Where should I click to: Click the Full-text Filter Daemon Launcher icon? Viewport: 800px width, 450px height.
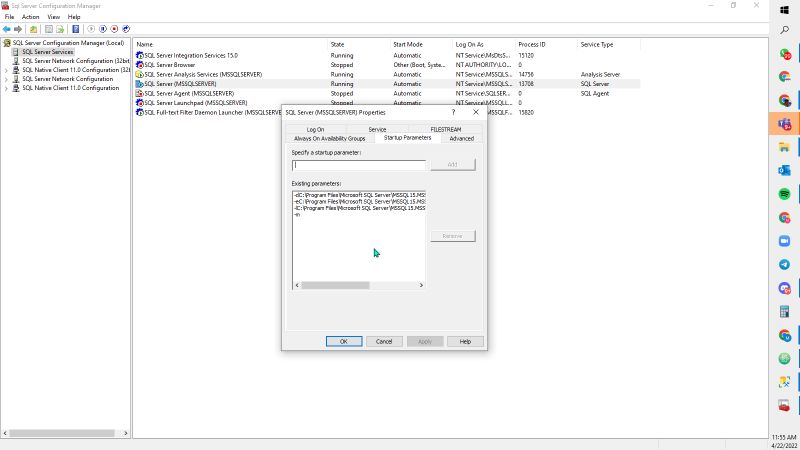pos(139,112)
